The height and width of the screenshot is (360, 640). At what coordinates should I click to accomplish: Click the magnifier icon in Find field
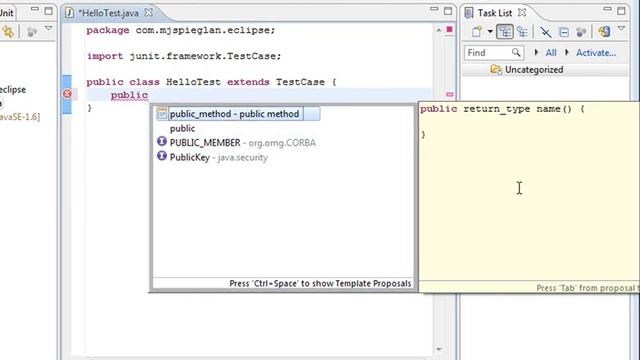[516, 52]
